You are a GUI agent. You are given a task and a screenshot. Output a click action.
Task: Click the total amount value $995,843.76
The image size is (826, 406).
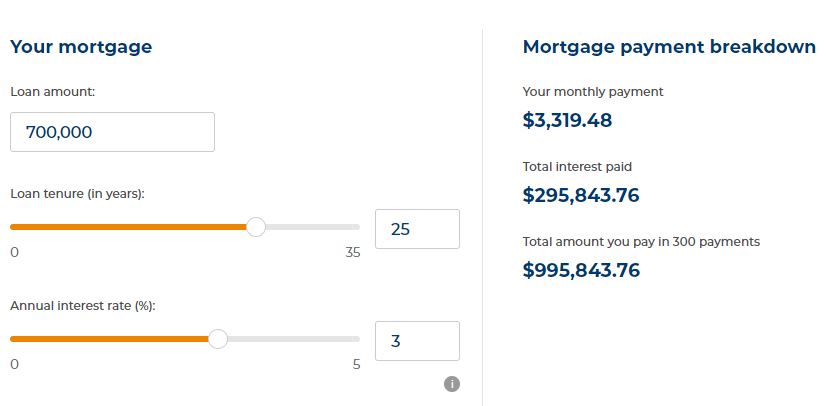[581, 270]
